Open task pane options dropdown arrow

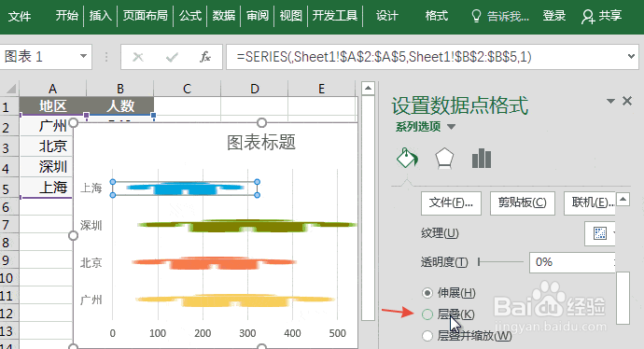[x=610, y=101]
